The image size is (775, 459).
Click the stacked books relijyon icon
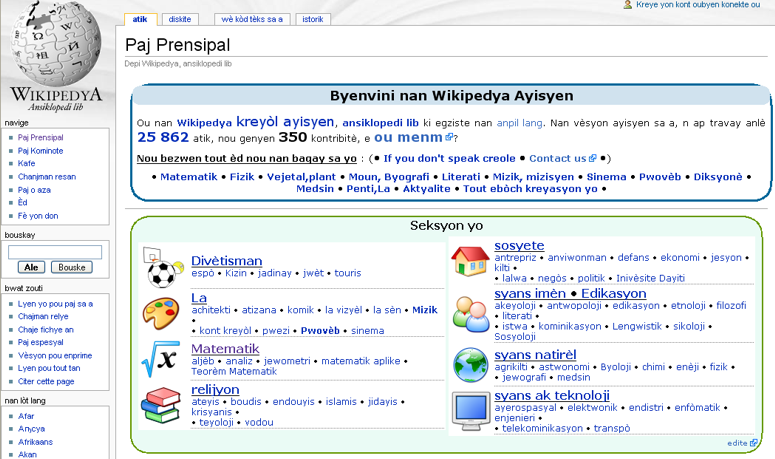point(161,405)
